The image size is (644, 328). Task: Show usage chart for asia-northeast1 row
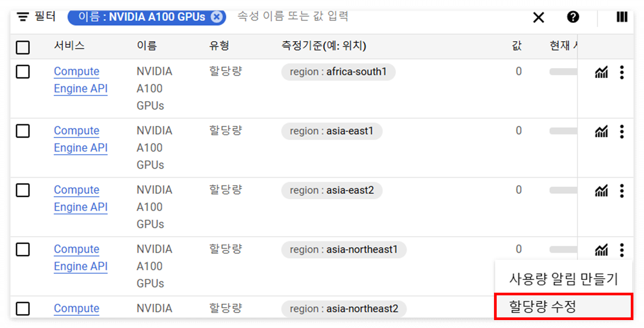pos(601,250)
